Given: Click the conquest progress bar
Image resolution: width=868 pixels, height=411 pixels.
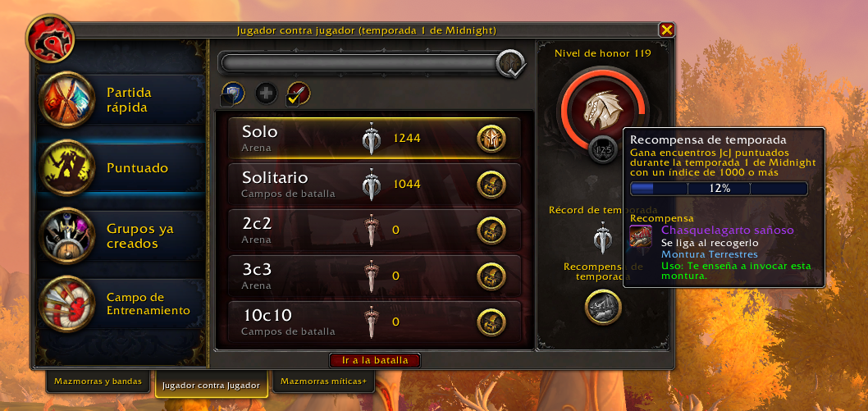Looking at the screenshot, I should [360, 63].
